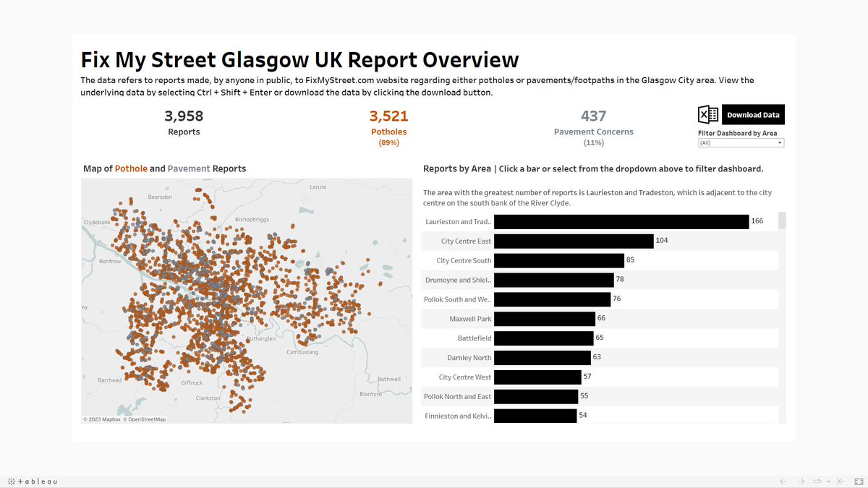Click the undo arrow in Tableau toolbar
This screenshot has width=868, height=488.
click(x=783, y=481)
